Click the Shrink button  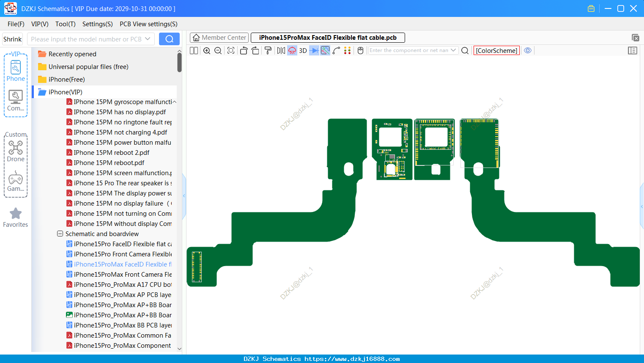[13, 39]
